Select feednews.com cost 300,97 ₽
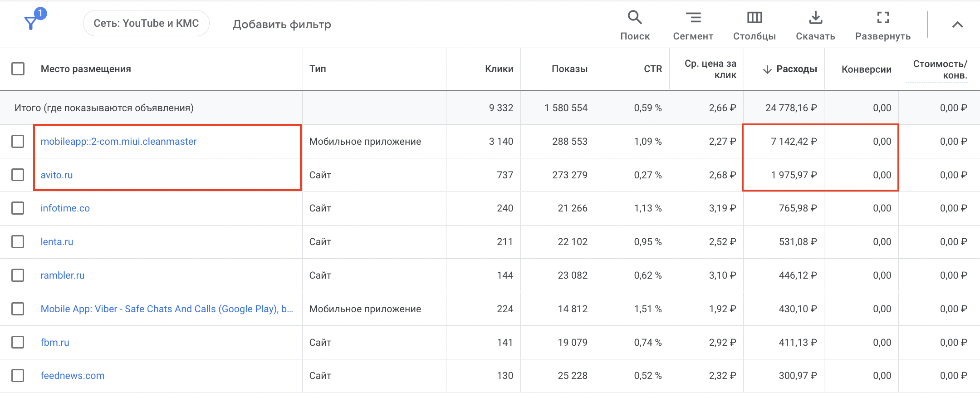Viewport: 980px width, 393px height. [x=798, y=376]
